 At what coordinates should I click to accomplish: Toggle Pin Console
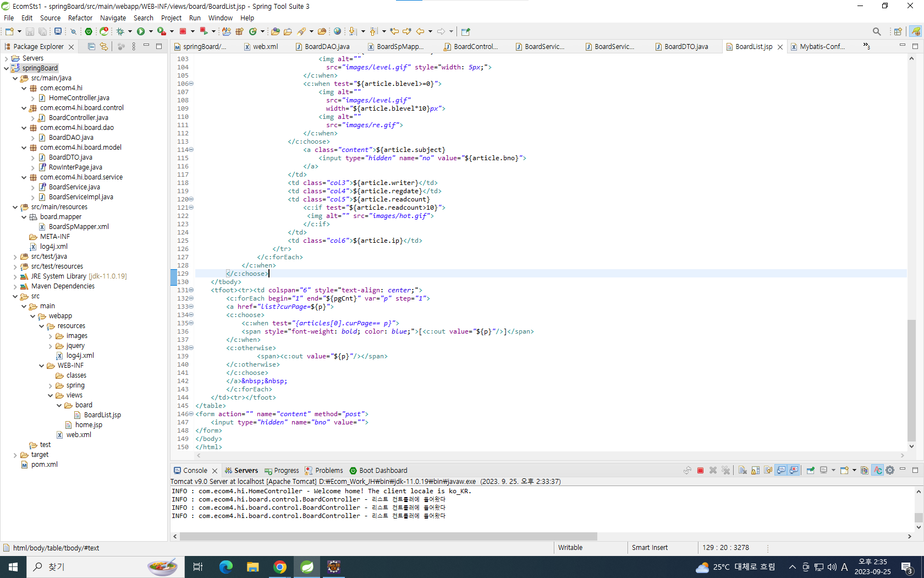click(x=810, y=471)
